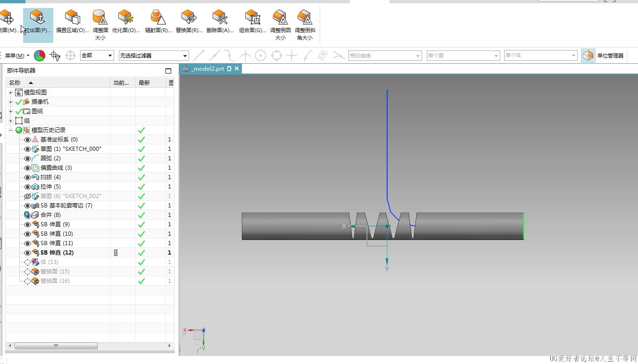
Task: Toggle eye icon for SB 伸直 (12)
Action: click(x=27, y=253)
